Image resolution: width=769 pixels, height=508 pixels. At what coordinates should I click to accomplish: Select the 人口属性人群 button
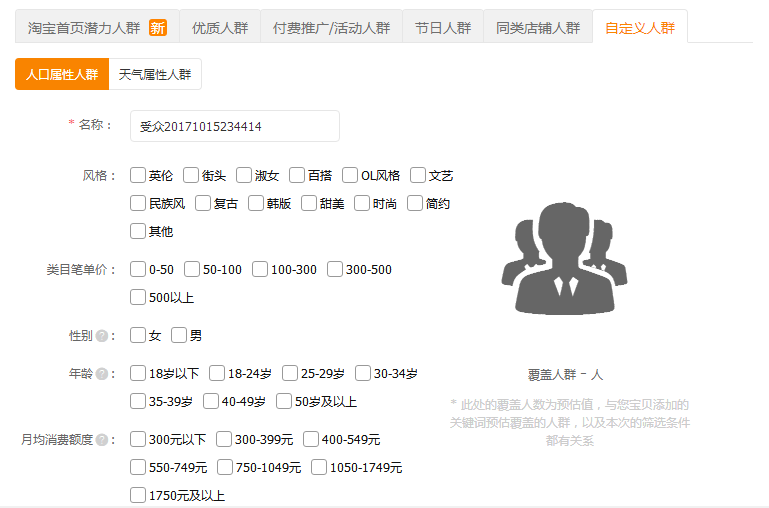[62, 74]
